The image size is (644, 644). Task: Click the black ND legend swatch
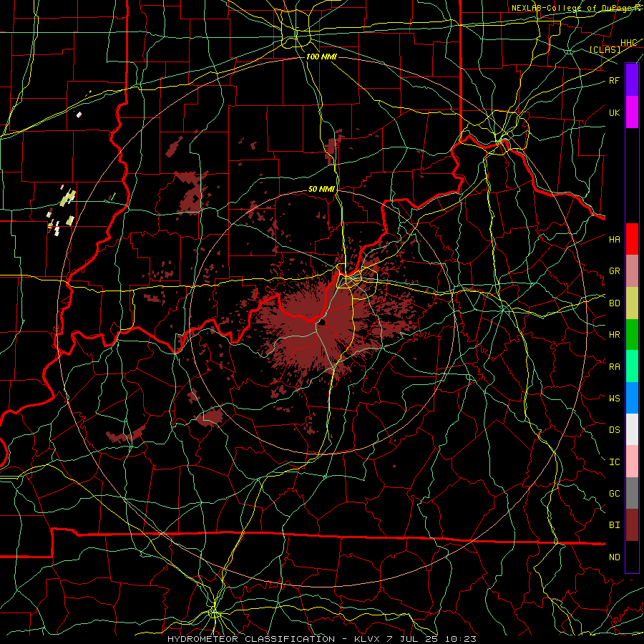click(x=632, y=557)
